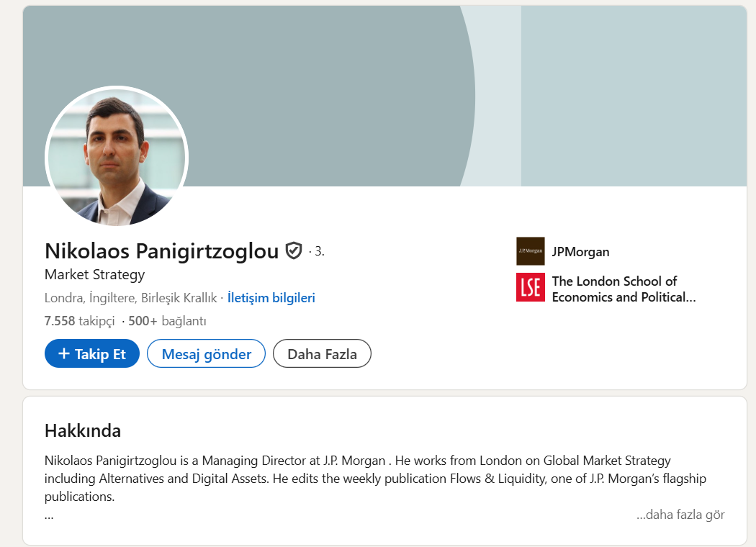Click the Londra, İngiltere location text
Viewport: 756px width, 547px height.
pos(130,297)
